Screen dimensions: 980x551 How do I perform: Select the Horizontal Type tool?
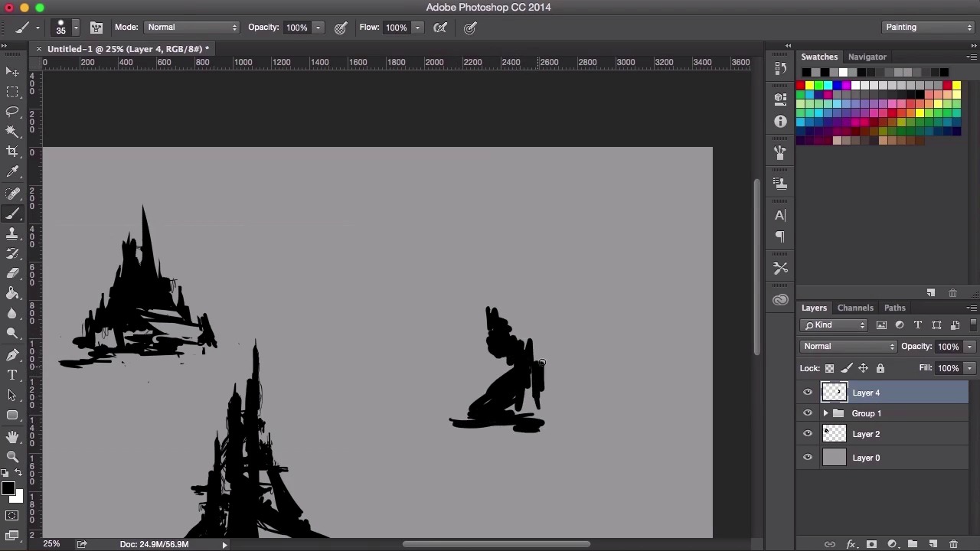click(12, 375)
